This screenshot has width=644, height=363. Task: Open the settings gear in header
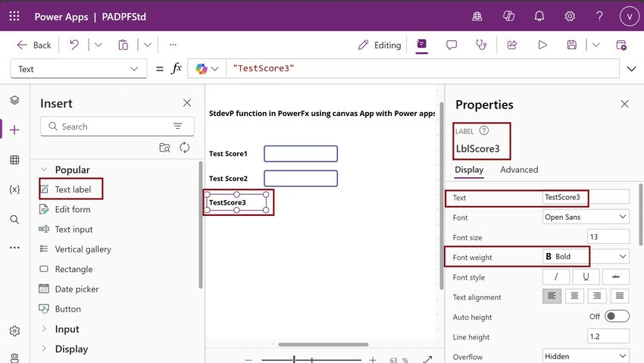click(570, 16)
